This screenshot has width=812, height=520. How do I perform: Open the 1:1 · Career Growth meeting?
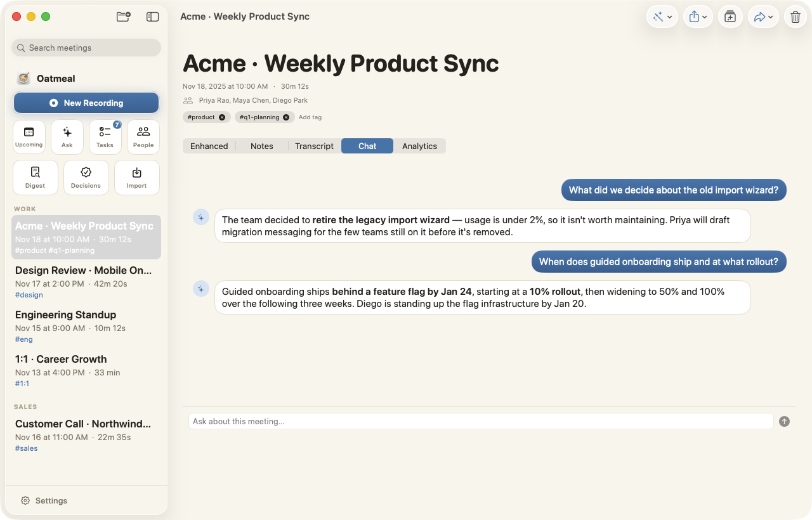pyautogui.click(x=86, y=370)
